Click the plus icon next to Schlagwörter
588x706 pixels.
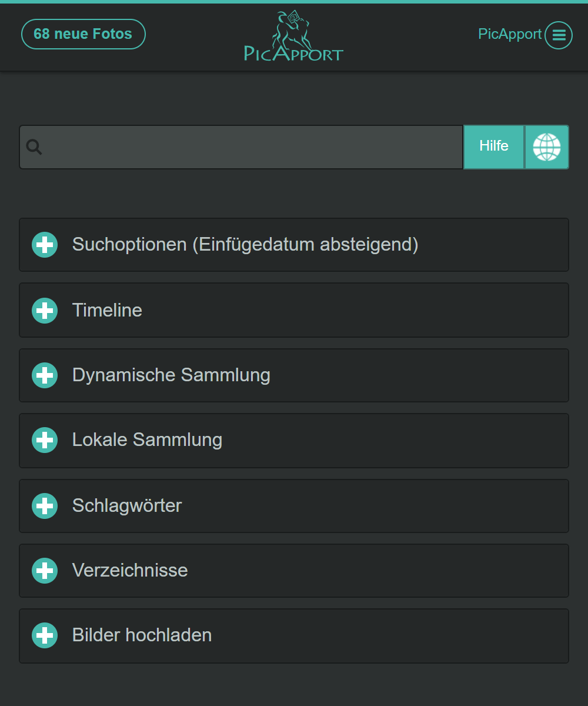coord(45,506)
